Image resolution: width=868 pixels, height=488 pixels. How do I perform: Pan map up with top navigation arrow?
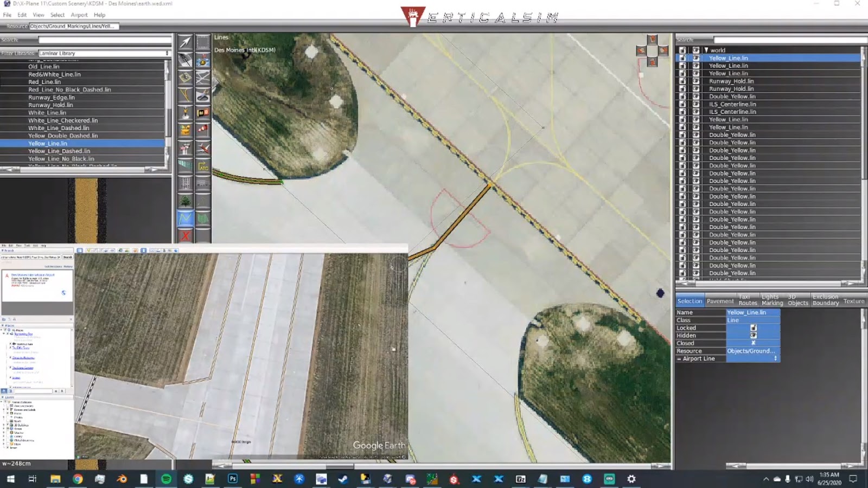(x=653, y=40)
